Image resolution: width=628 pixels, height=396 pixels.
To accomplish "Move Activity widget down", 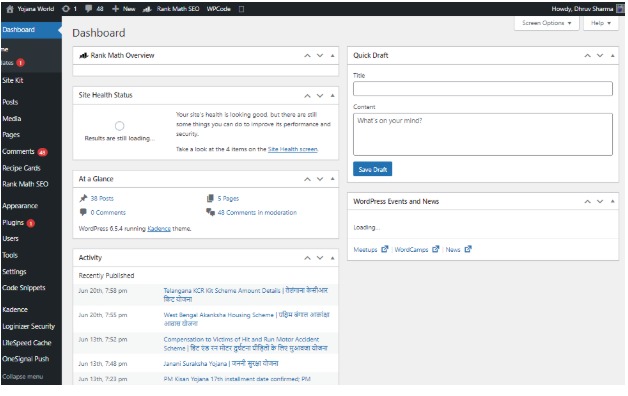I will point(320,258).
